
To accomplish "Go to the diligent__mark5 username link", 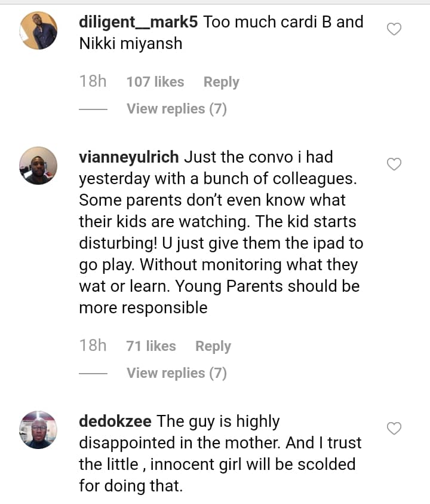I will click(139, 22).
